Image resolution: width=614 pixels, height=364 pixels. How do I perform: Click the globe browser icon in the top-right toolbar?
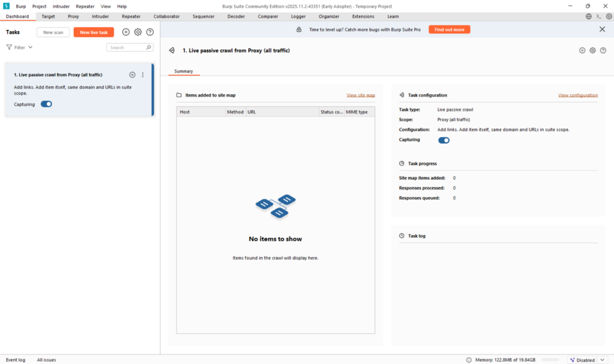[588, 16]
